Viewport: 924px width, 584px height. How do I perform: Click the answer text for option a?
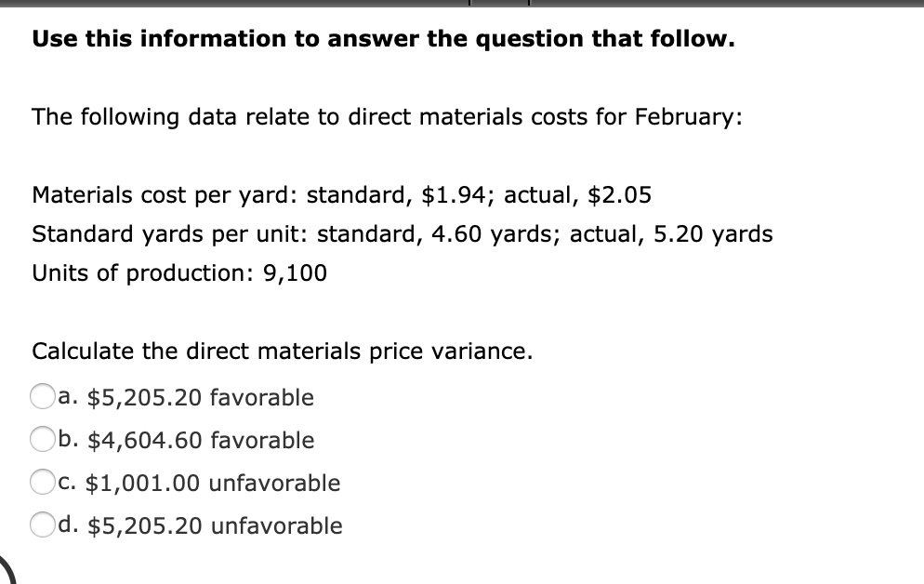point(186,397)
